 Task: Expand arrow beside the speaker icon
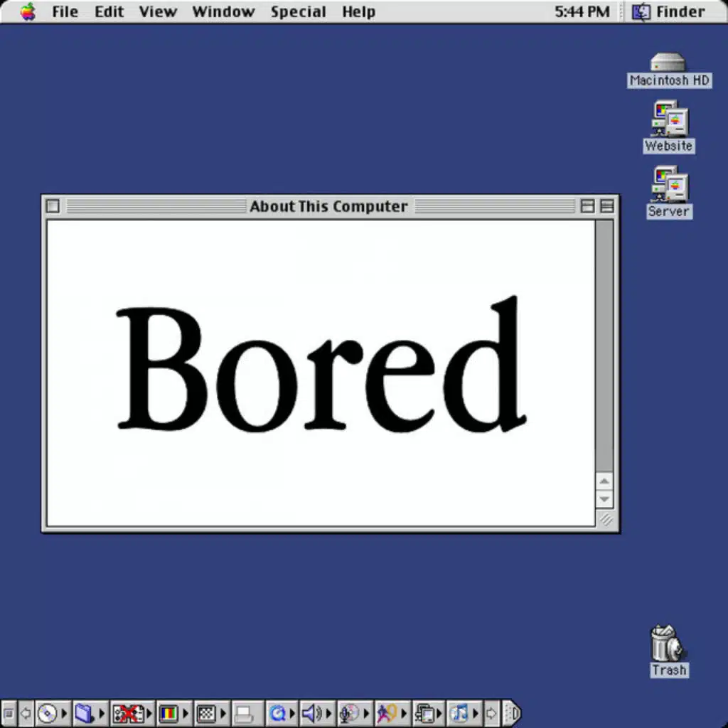(329, 713)
